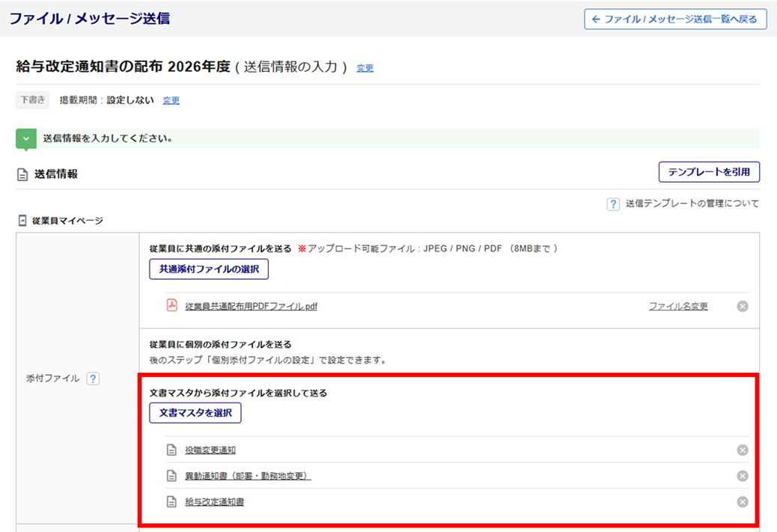Collapse the green chevron on the notice bar
The width and height of the screenshot is (777, 532).
pos(26,138)
